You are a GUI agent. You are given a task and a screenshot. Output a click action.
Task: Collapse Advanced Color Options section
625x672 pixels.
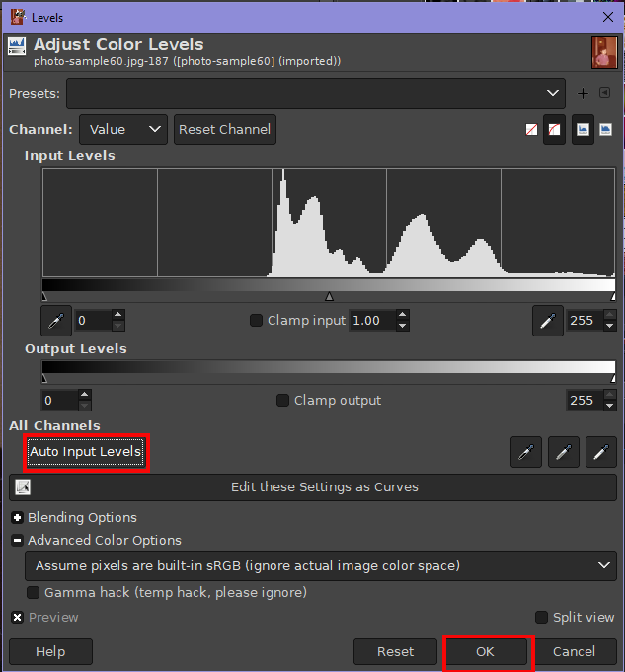[x=17, y=541]
